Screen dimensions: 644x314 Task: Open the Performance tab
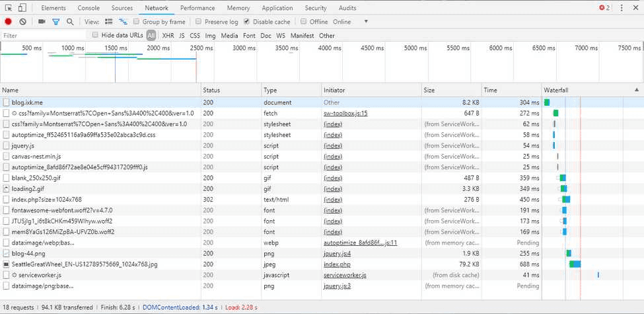[197, 8]
